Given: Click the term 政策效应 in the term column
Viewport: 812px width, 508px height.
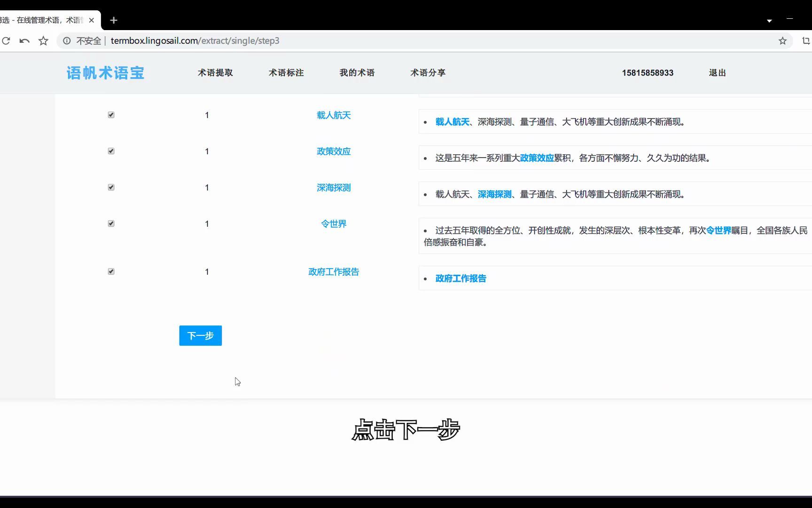Looking at the screenshot, I should [334, 151].
